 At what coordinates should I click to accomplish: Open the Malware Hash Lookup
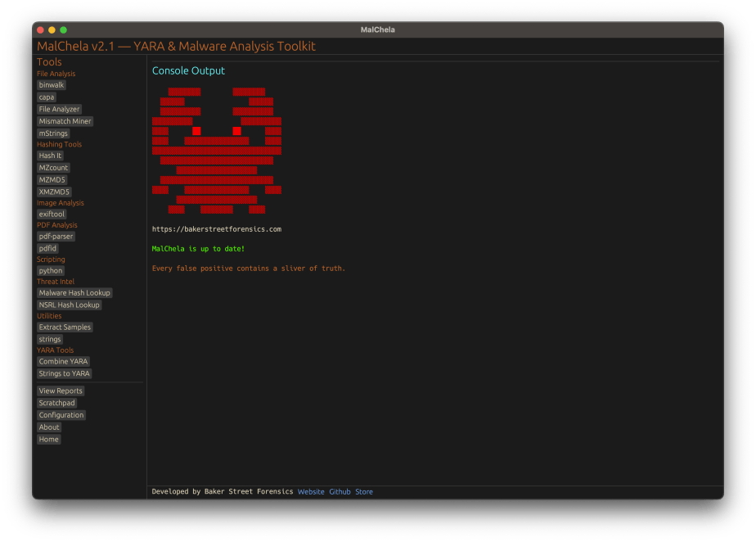74,292
